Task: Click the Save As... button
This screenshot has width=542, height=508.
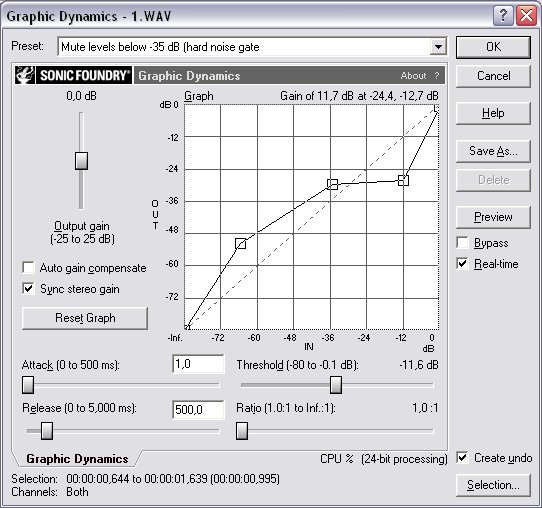Action: (493, 151)
